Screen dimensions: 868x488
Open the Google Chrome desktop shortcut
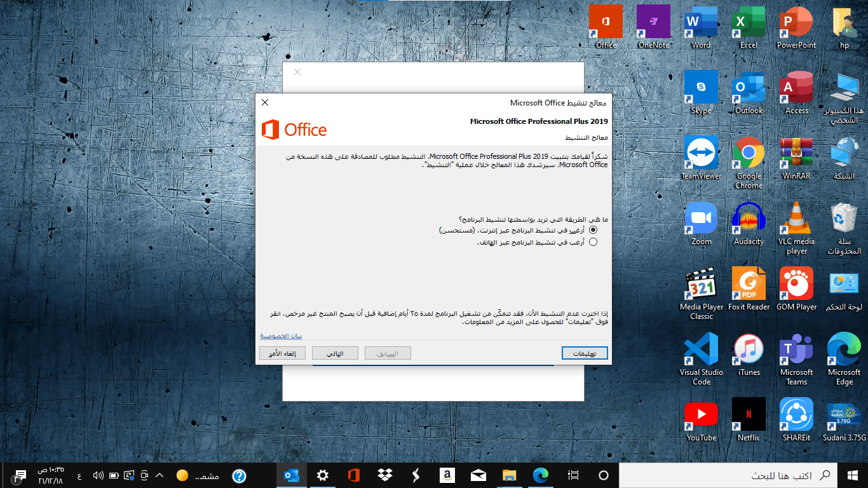tap(749, 163)
